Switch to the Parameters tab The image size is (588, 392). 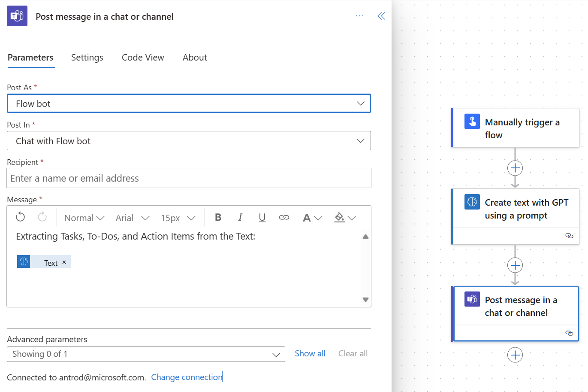[31, 58]
